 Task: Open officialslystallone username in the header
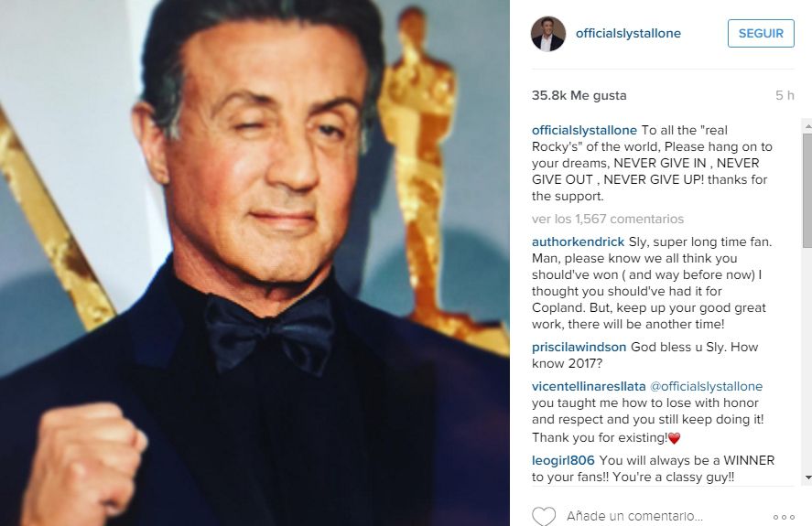628,33
